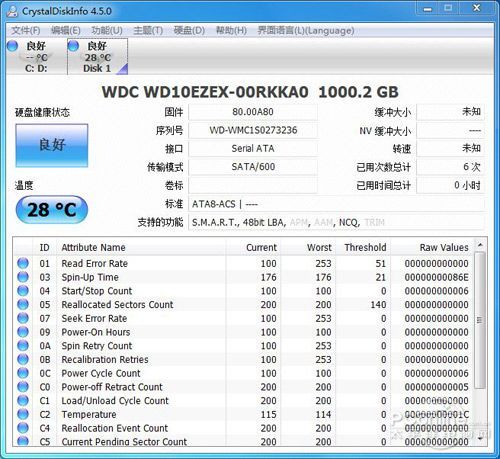Click status orb for Power-On Hours row

(x=23, y=331)
